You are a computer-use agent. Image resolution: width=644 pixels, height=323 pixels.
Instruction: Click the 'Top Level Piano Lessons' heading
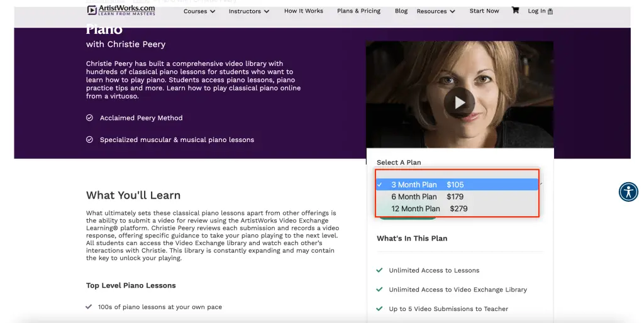pyautogui.click(x=131, y=285)
